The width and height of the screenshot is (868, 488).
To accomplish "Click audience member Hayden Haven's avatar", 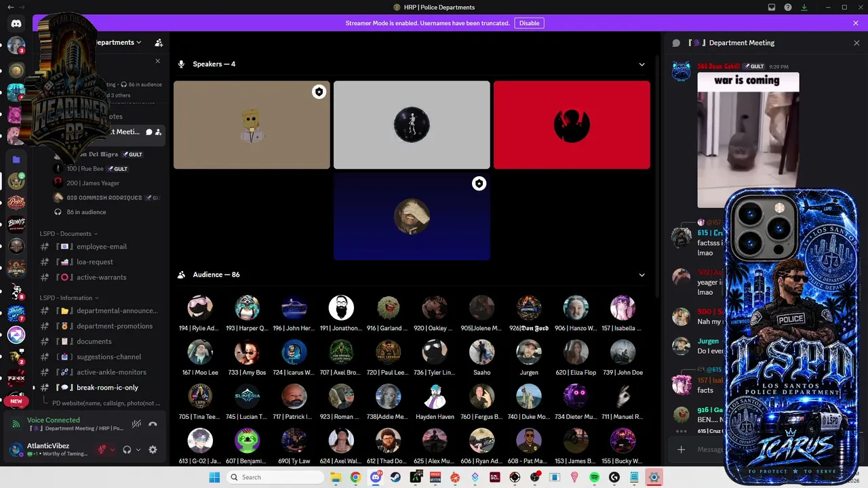I will (435, 397).
